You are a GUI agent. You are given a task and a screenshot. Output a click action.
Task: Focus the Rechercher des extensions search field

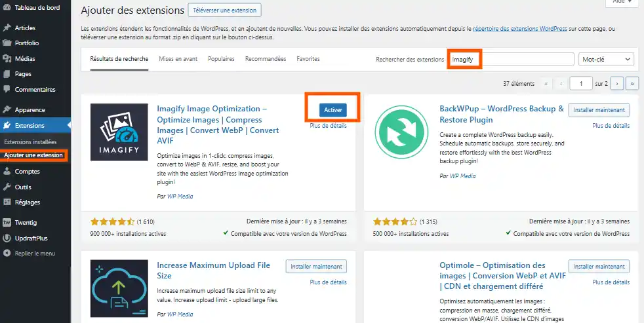click(512, 59)
